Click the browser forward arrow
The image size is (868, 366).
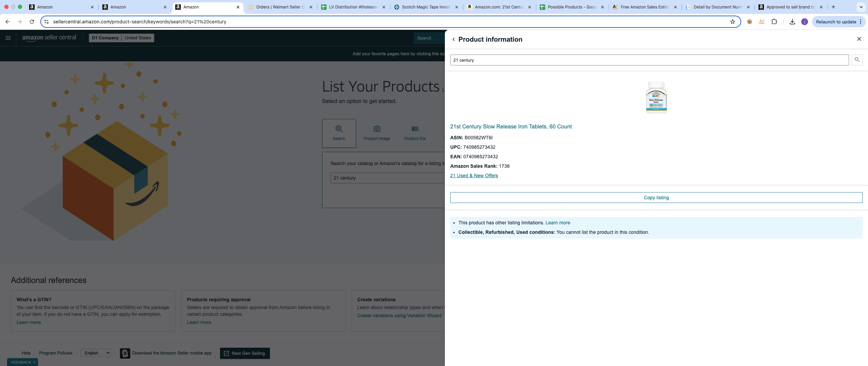click(x=20, y=22)
